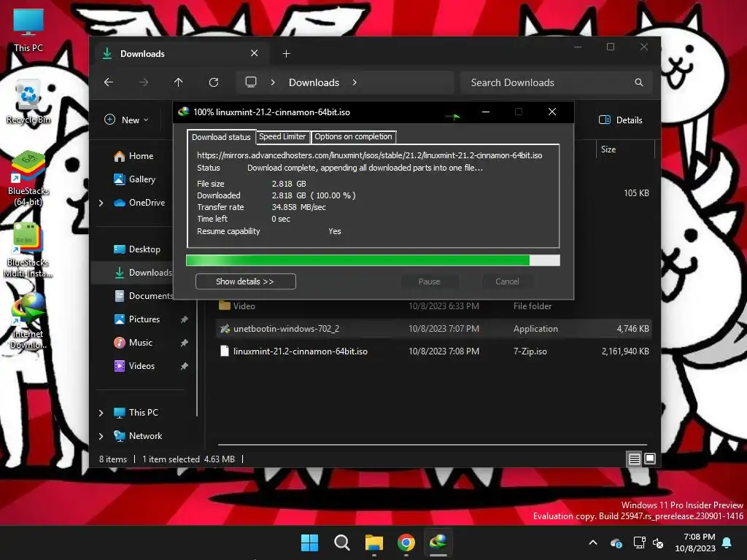Click the search magnifier in Explorer
This screenshot has height=560, width=747.
(x=639, y=82)
